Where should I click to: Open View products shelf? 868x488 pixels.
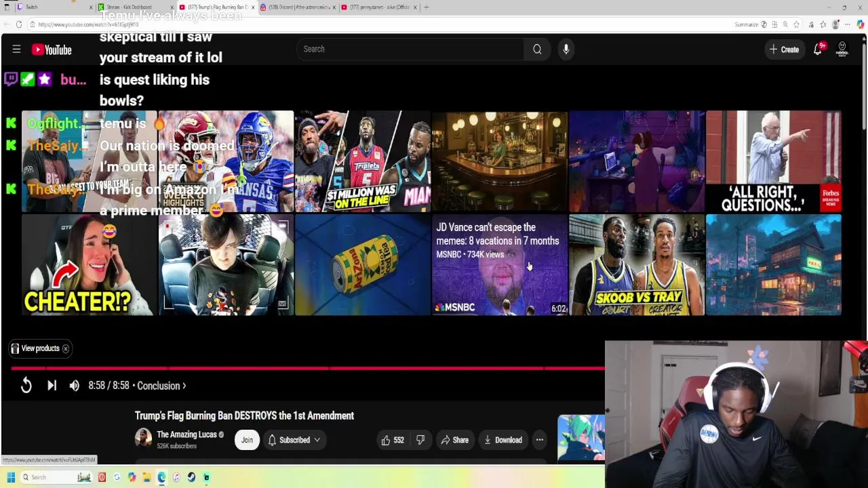click(x=40, y=348)
